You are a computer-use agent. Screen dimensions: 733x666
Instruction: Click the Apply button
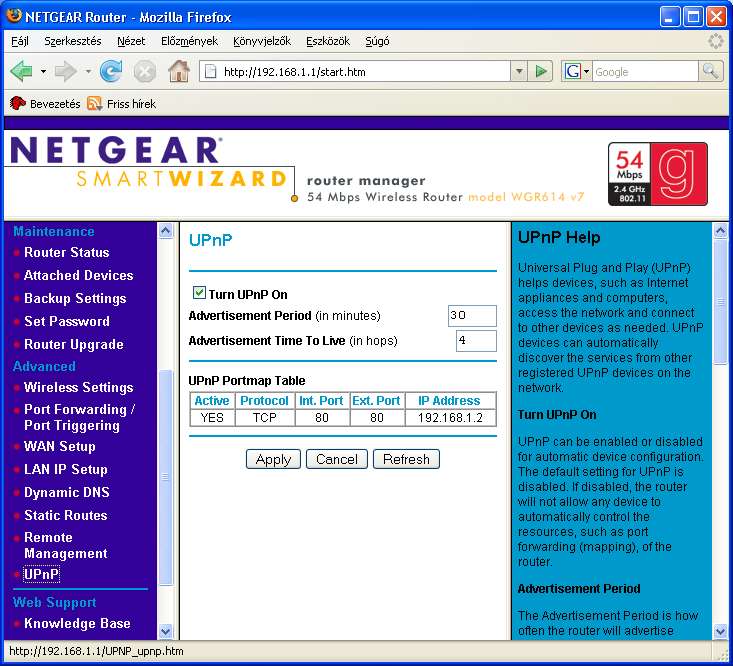273,459
